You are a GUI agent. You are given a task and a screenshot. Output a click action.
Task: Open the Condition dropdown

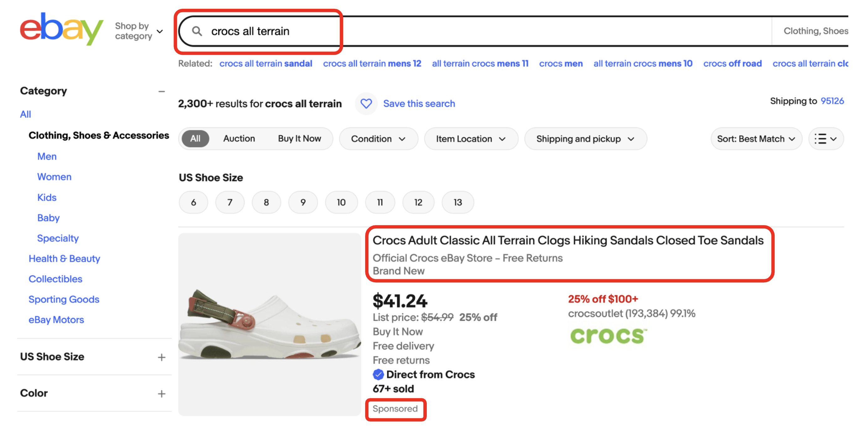[x=378, y=139]
